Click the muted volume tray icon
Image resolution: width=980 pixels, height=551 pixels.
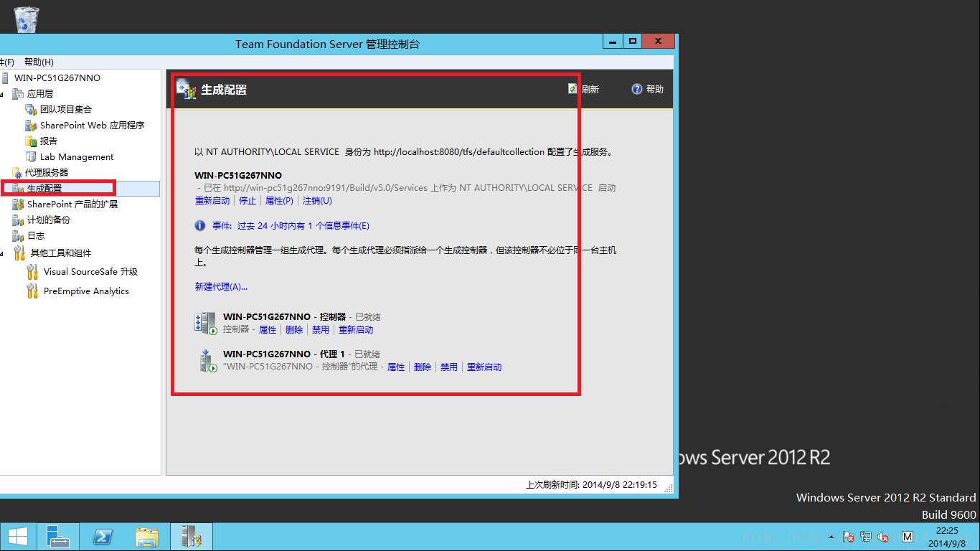pyautogui.click(x=883, y=537)
